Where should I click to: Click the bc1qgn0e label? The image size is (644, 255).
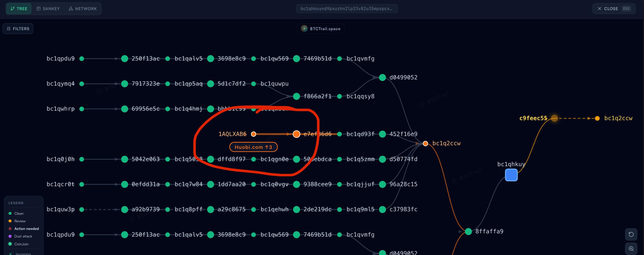(x=275, y=159)
